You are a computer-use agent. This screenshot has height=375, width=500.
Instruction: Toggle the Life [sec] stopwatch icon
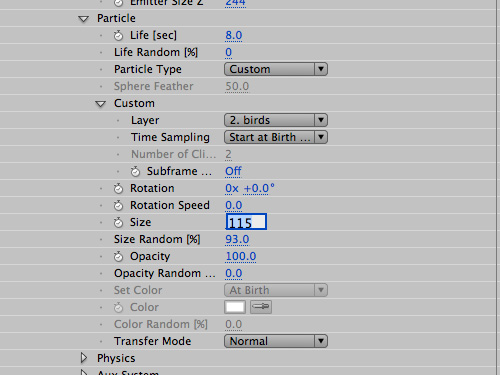pyautogui.click(x=118, y=35)
